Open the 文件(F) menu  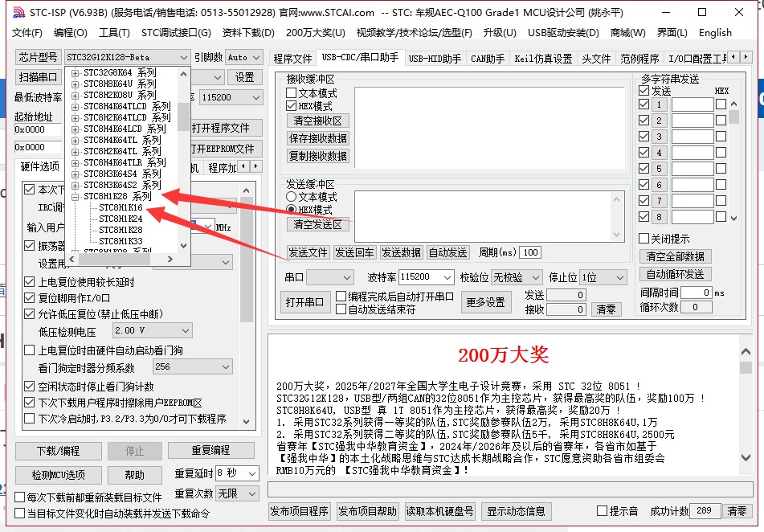point(27,33)
